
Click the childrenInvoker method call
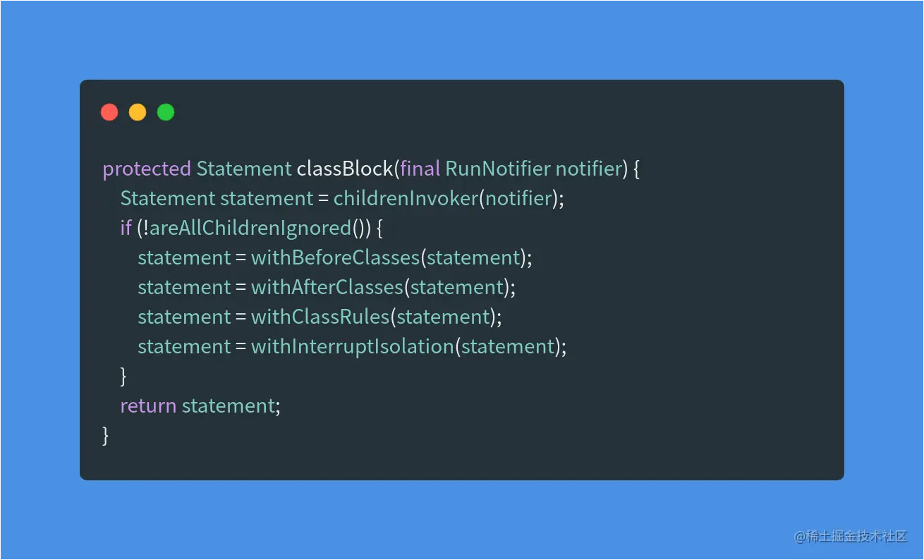(406, 199)
